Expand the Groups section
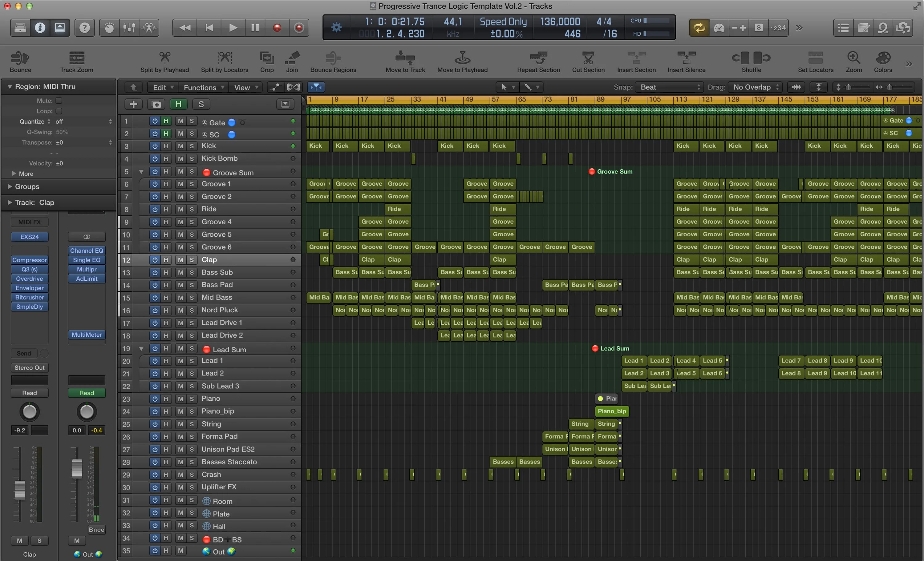The image size is (924, 561). [10, 186]
